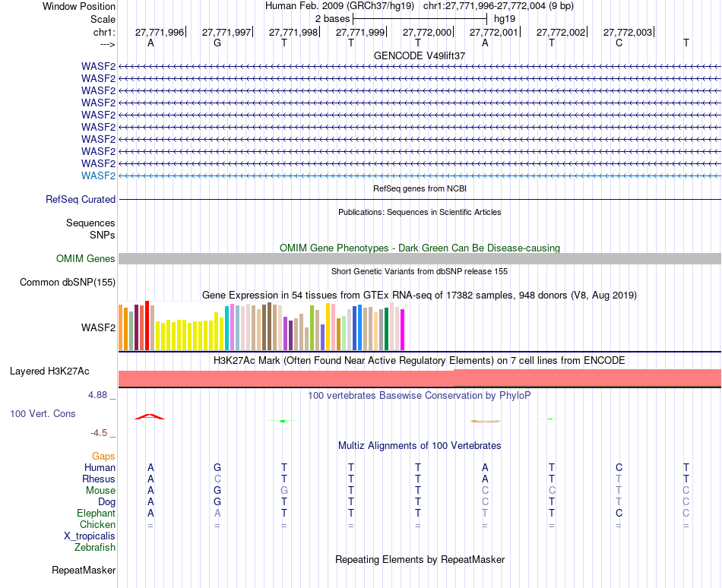
Task: Click the ---> sequence direction label
Action: click(x=107, y=44)
